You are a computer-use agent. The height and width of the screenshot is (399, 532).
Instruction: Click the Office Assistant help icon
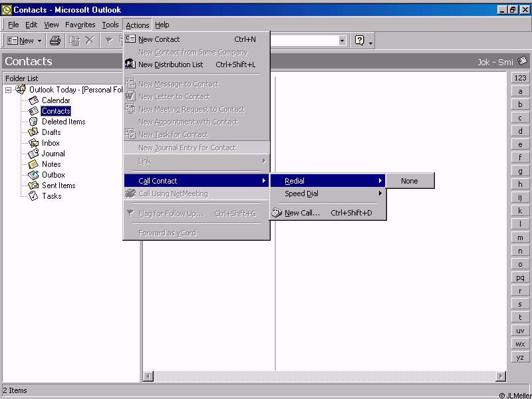pos(359,41)
